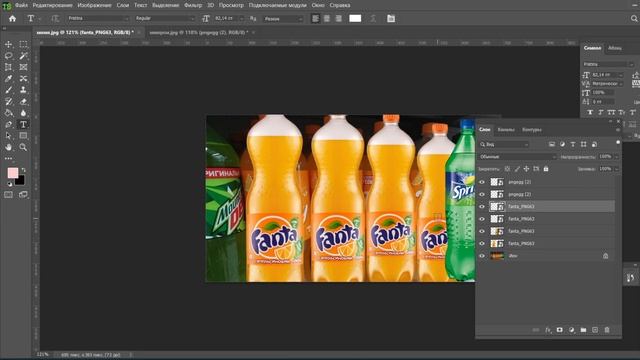Viewport: 640px width, 360px height.
Task: Open the Фильтр menu
Action: point(193,5)
